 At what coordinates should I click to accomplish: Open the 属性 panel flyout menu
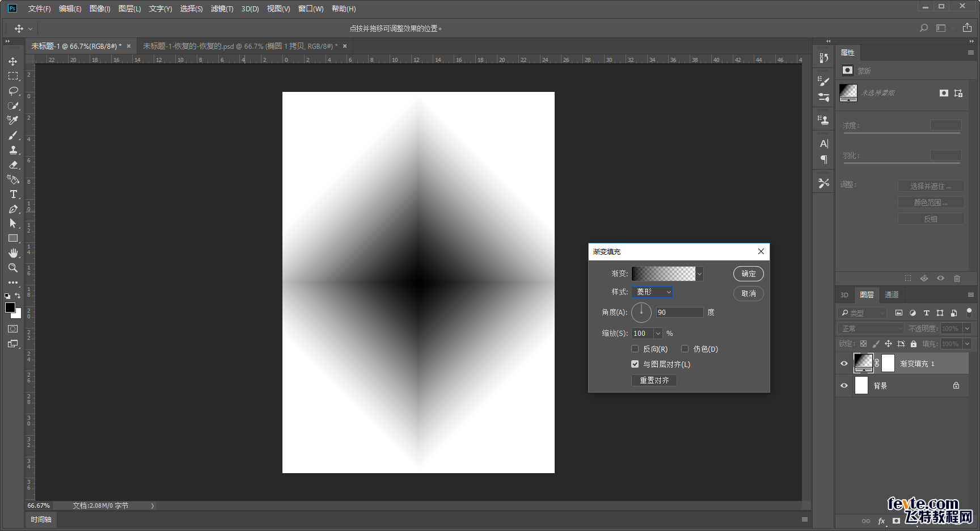pyautogui.click(x=971, y=52)
